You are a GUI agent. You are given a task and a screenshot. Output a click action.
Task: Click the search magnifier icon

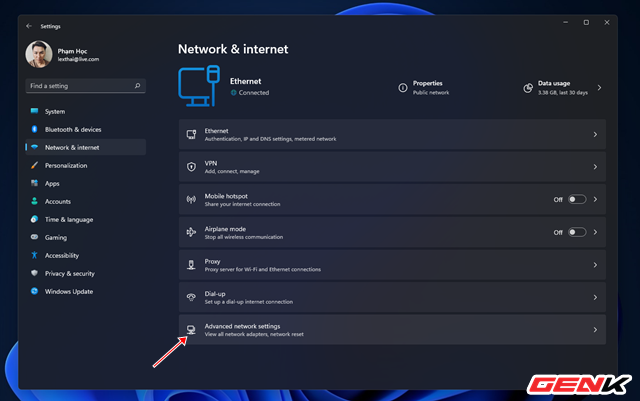tap(138, 86)
